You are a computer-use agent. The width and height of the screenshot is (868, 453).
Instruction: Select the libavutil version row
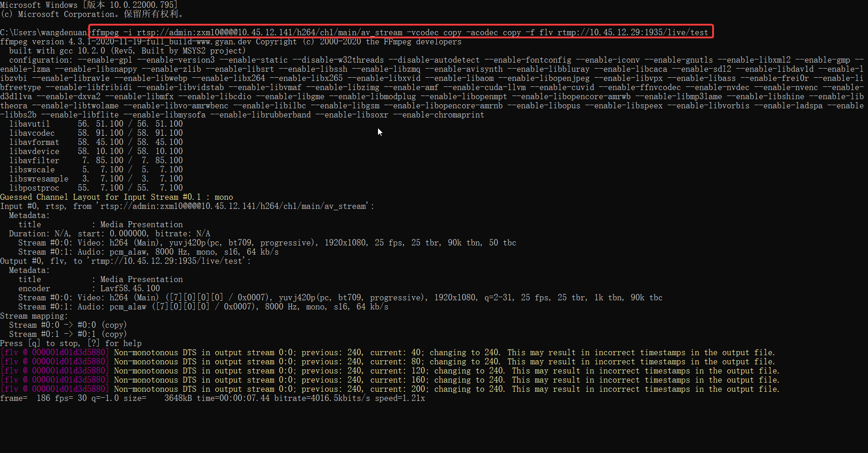[x=96, y=124]
